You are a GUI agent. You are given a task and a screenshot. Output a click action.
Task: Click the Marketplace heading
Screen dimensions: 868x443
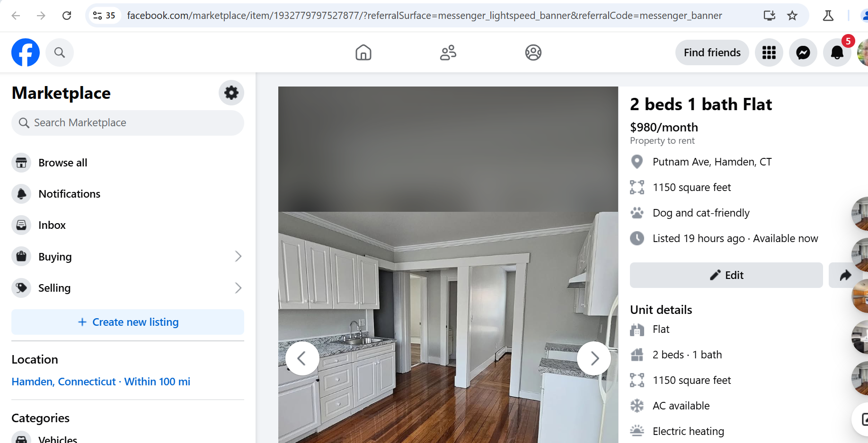coord(61,93)
